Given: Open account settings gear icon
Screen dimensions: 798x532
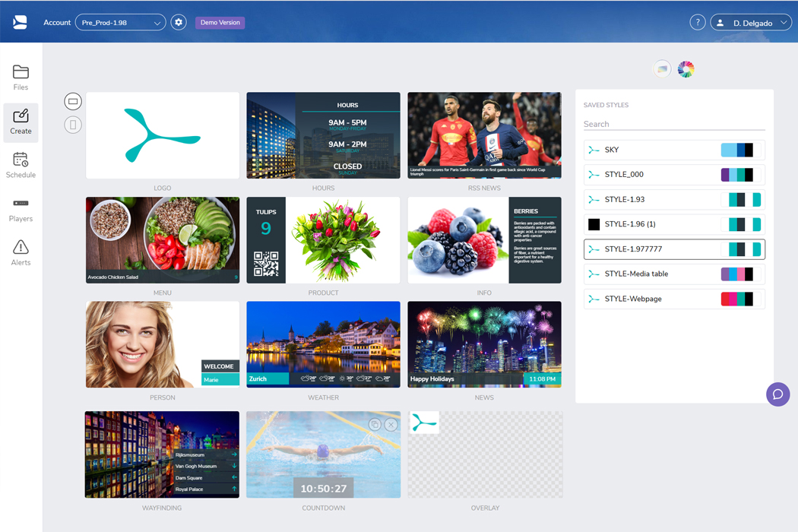Looking at the screenshot, I should [x=179, y=23].
